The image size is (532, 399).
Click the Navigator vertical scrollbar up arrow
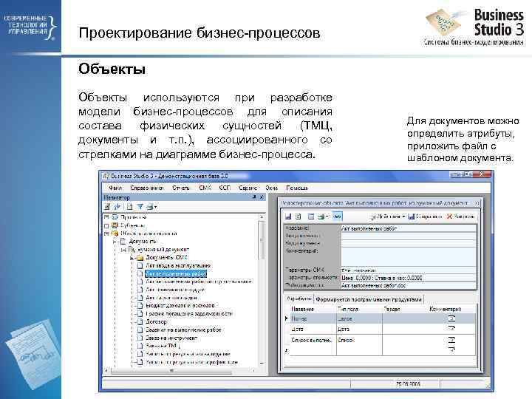click(262, 217)
